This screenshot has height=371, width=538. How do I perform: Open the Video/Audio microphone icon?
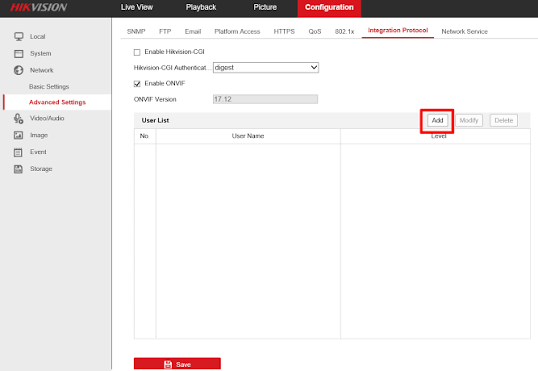coord(19,118)
